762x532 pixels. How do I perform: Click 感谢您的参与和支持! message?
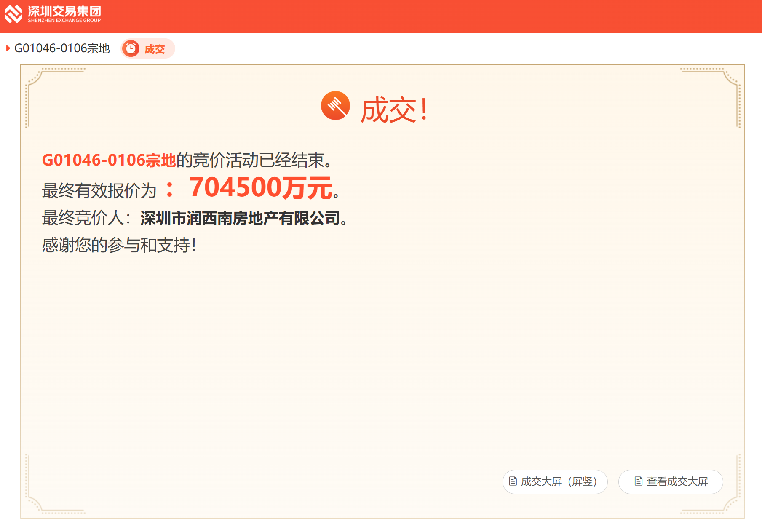pyautogui.click(x=119, y=245)
